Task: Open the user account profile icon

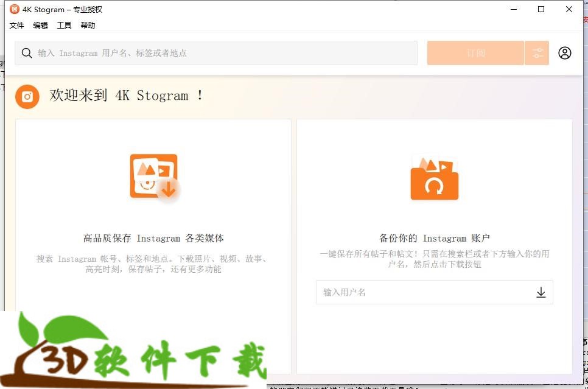Action: [565, 53]
